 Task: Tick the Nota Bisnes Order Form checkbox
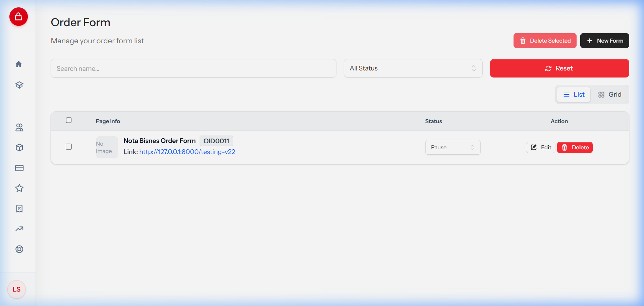tap(69, 147)
